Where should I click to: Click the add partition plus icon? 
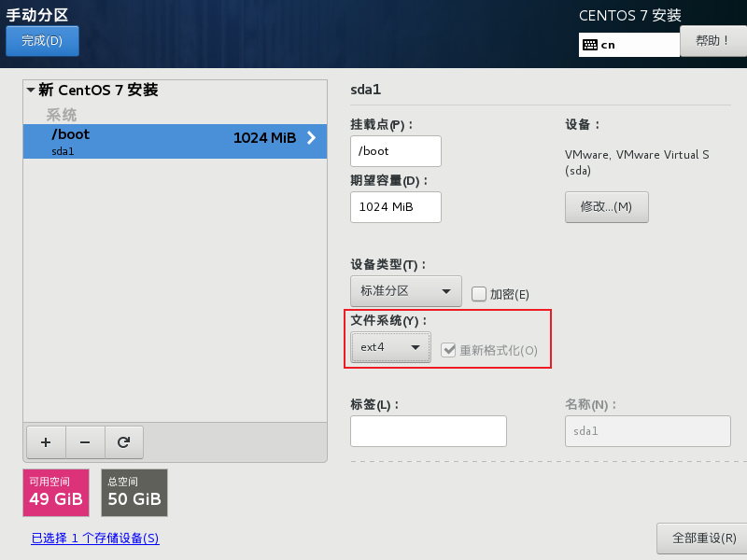pos(46,442)
